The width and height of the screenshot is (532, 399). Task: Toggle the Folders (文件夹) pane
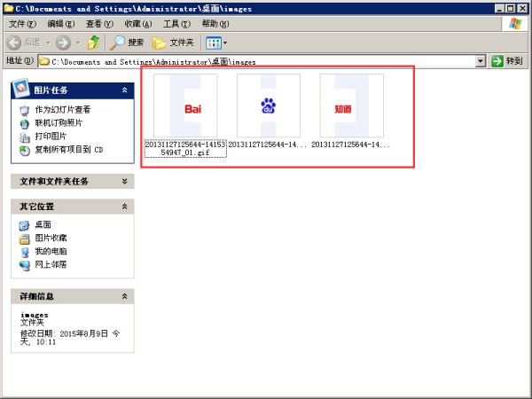click(x=173, y=43)
